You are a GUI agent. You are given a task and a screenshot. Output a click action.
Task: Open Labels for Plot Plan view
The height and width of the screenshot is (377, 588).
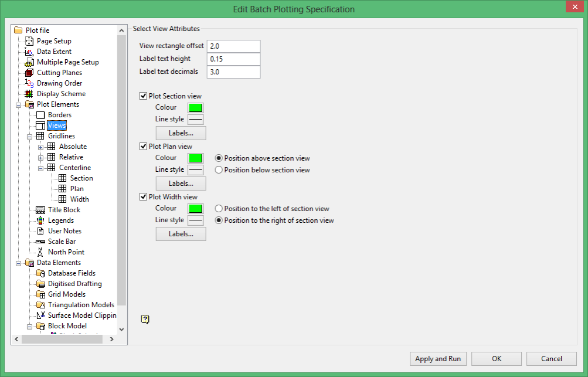(181, 184)
